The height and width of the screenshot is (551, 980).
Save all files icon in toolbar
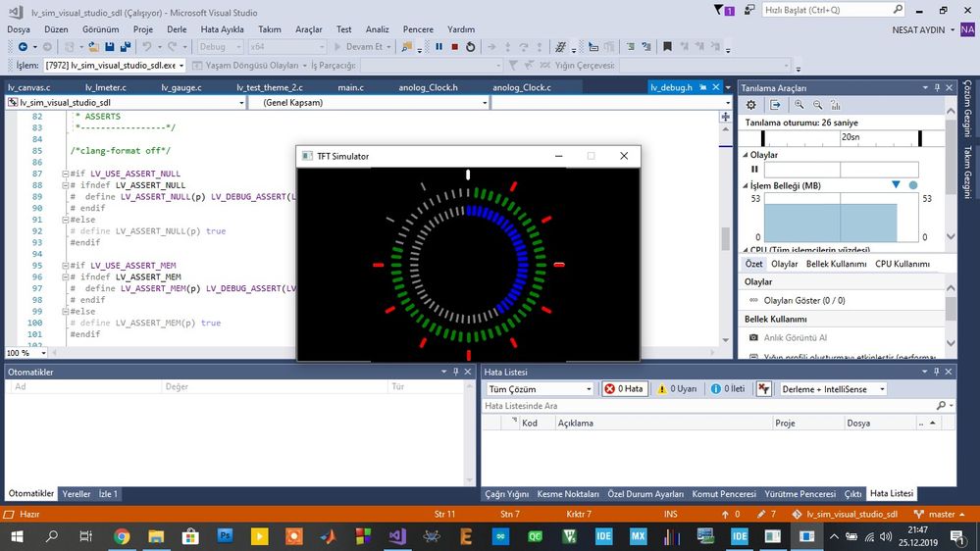[125, 47]
